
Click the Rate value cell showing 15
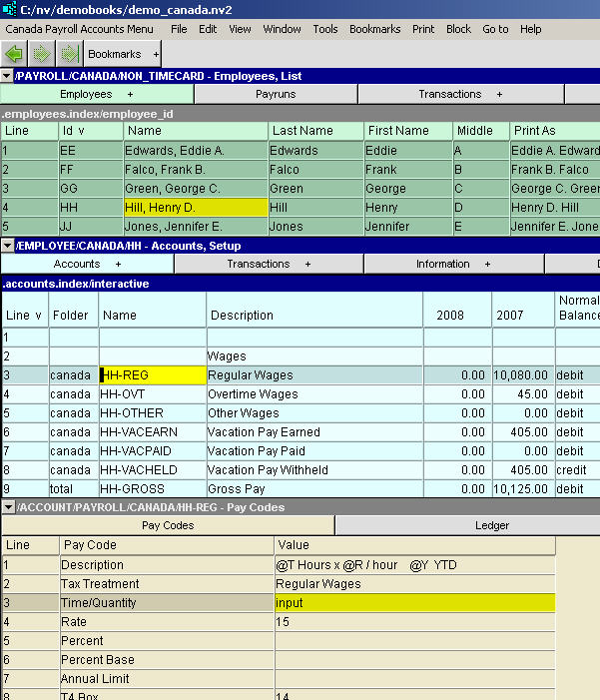pos(414,622)
